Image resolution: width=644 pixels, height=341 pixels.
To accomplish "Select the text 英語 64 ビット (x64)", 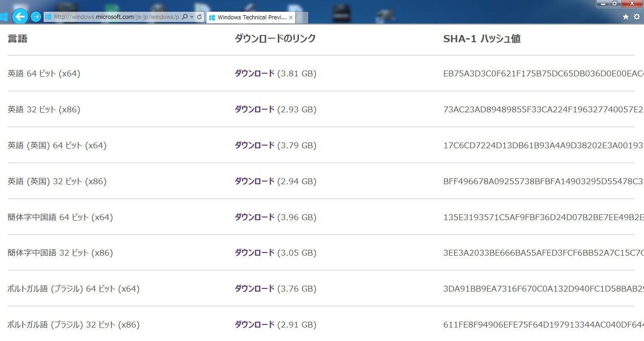I will click(44, 73).
